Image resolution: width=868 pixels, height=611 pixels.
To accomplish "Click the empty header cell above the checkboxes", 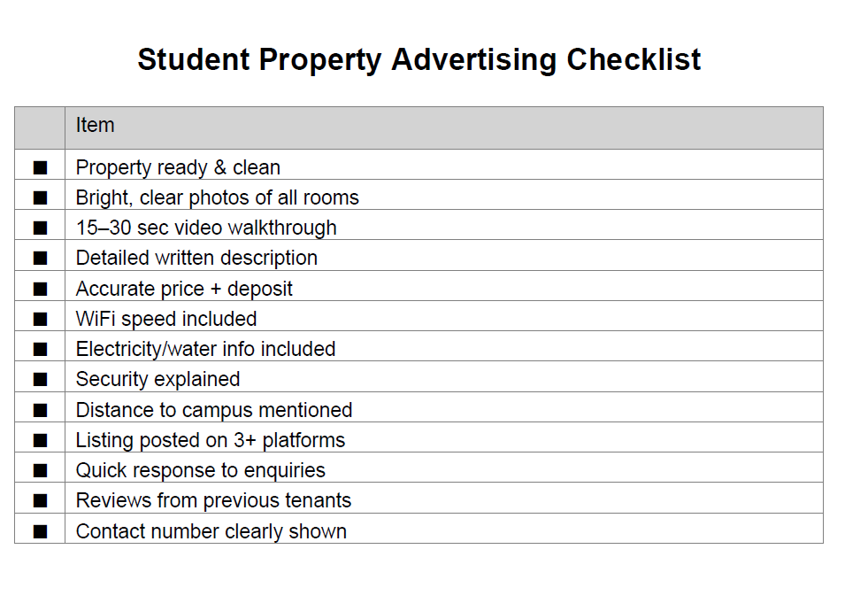I will click(40, 128).
